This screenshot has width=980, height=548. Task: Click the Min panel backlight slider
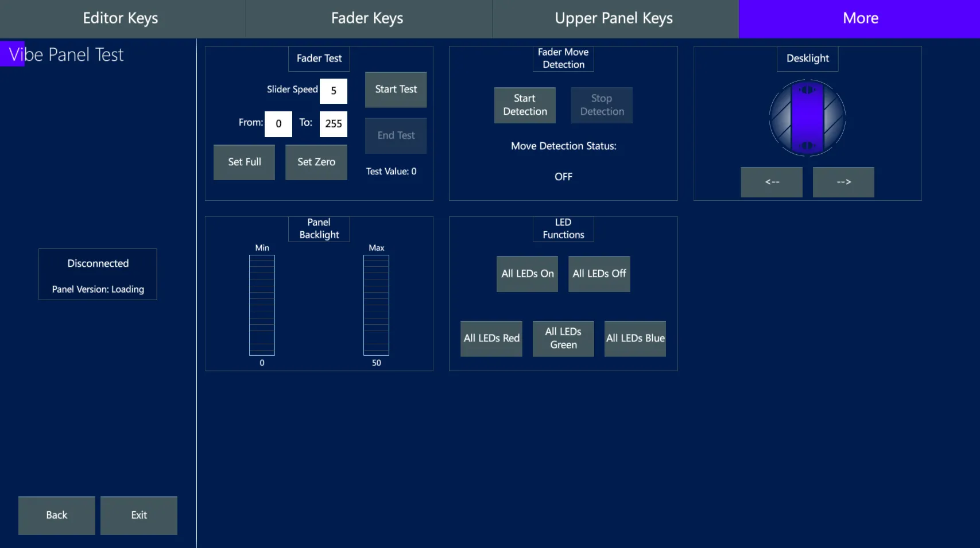(x=262, y=305)
